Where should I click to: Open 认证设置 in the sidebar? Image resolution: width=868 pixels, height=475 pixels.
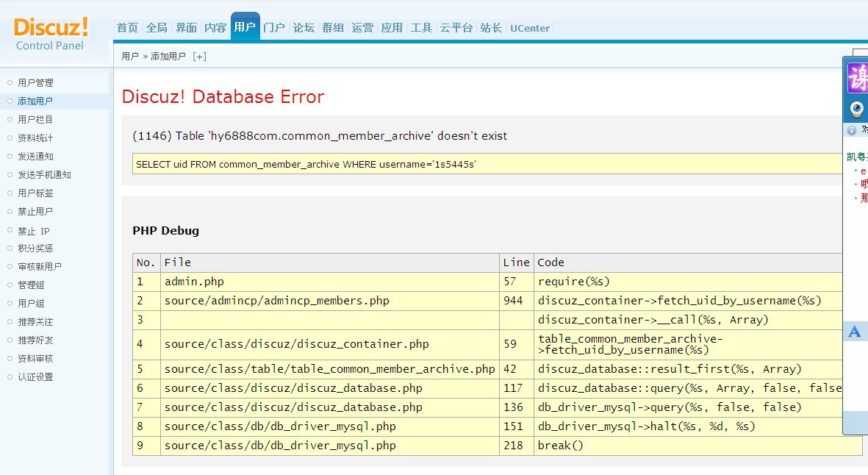pyautogui.click(x=35, y=377)
